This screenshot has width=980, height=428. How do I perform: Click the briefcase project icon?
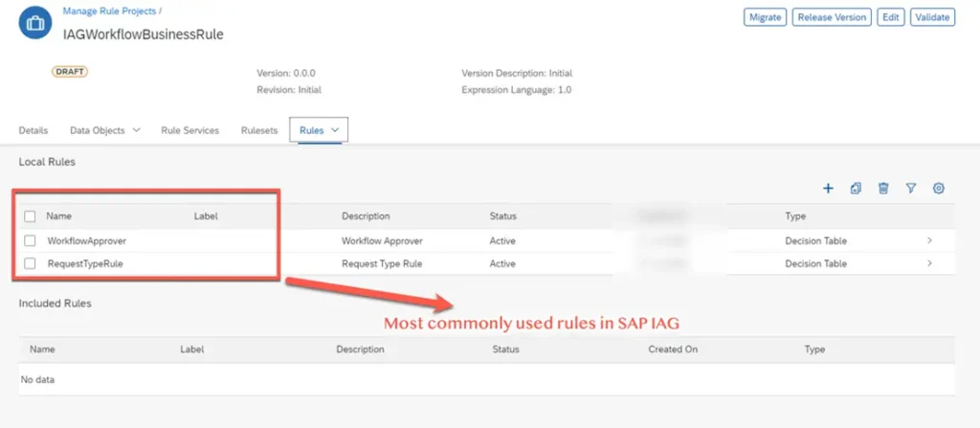pos(35,23)
